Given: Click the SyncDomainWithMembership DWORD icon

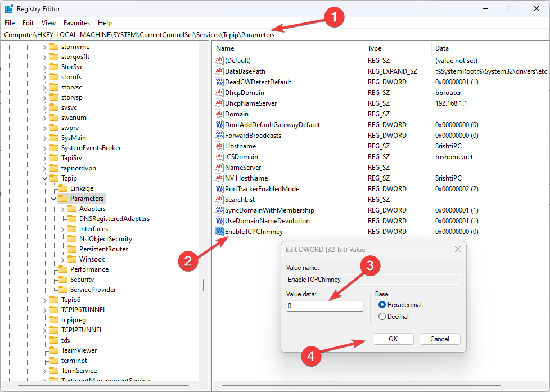Looking at the screenshot, I should (x=219, y=210).
